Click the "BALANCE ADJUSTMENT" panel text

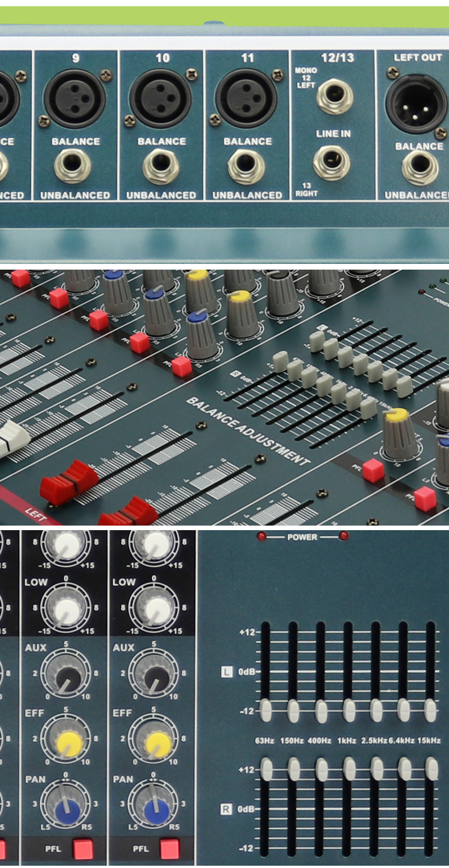tap(248, 431)
